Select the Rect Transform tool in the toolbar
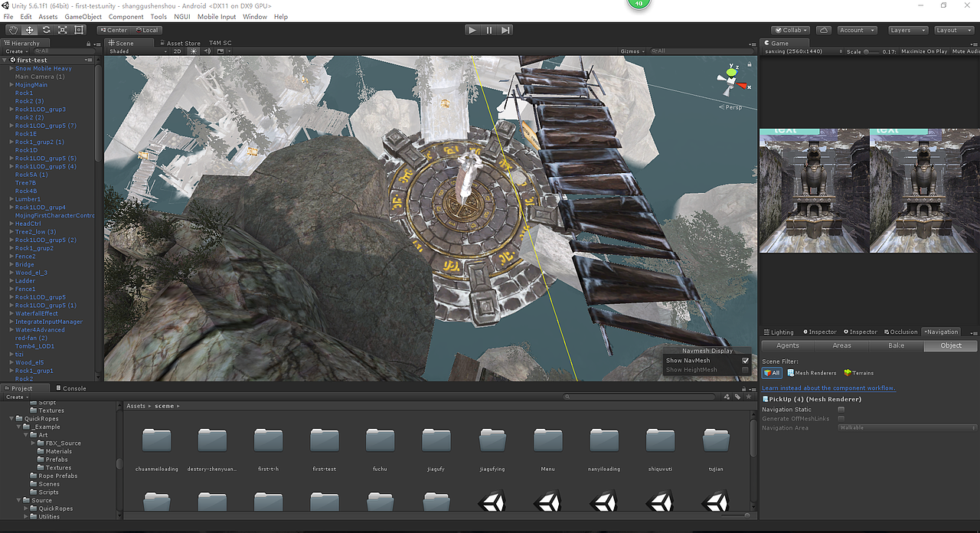Viewport: 980px width, 533px height. tap(79, 30)
